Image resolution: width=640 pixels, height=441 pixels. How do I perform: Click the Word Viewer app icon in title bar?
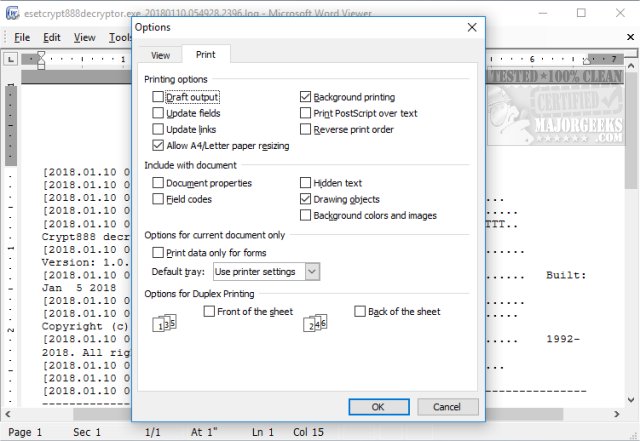click(x=13, y=13)
